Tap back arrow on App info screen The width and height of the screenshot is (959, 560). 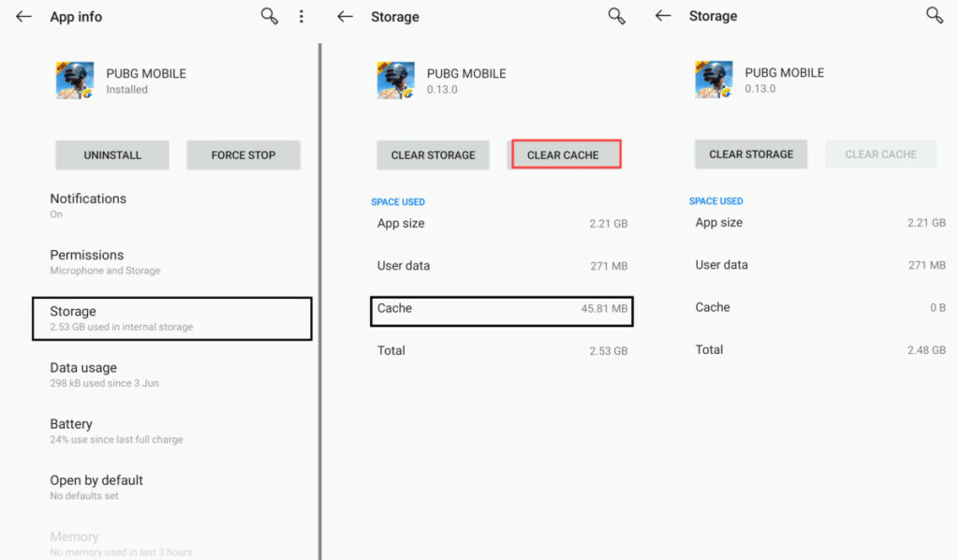tap(24, 17)
